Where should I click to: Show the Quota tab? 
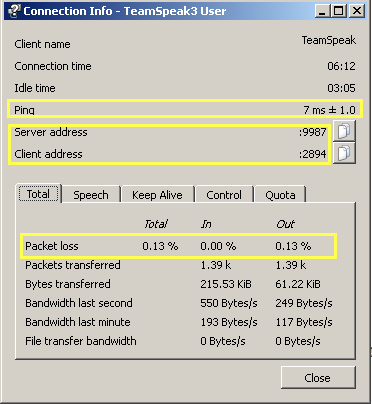coord(280,195)
